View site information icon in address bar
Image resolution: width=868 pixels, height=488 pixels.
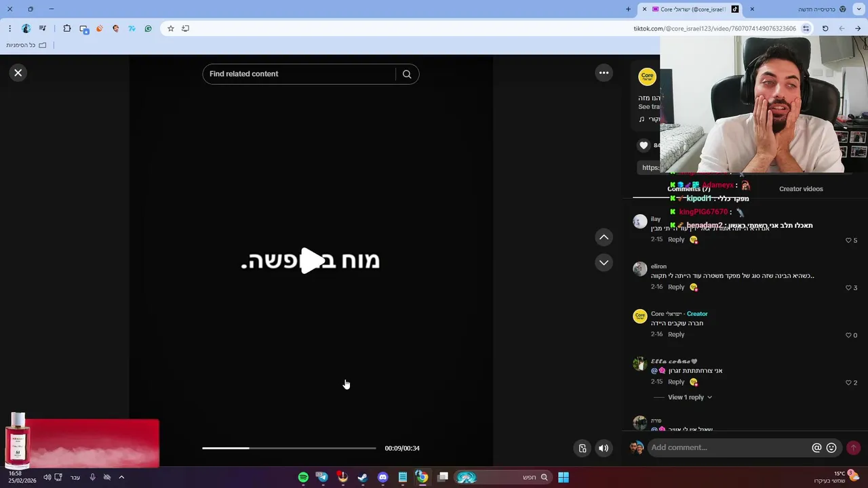coord(806,28)
